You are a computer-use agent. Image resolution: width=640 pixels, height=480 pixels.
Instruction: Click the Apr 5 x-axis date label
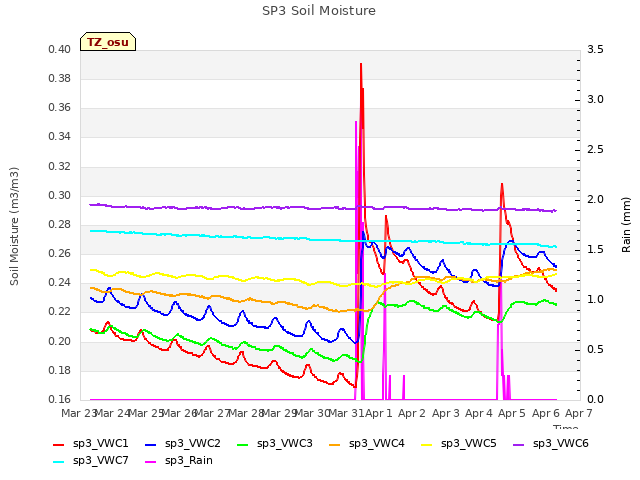click(x=512, y=413)
